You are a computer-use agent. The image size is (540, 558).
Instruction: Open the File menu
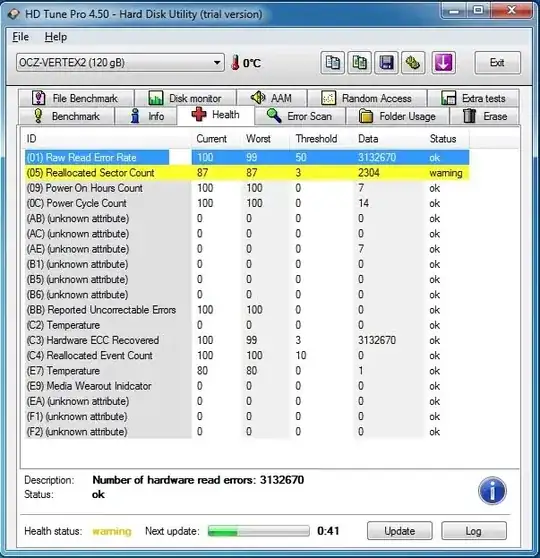(x=20, y=37)
